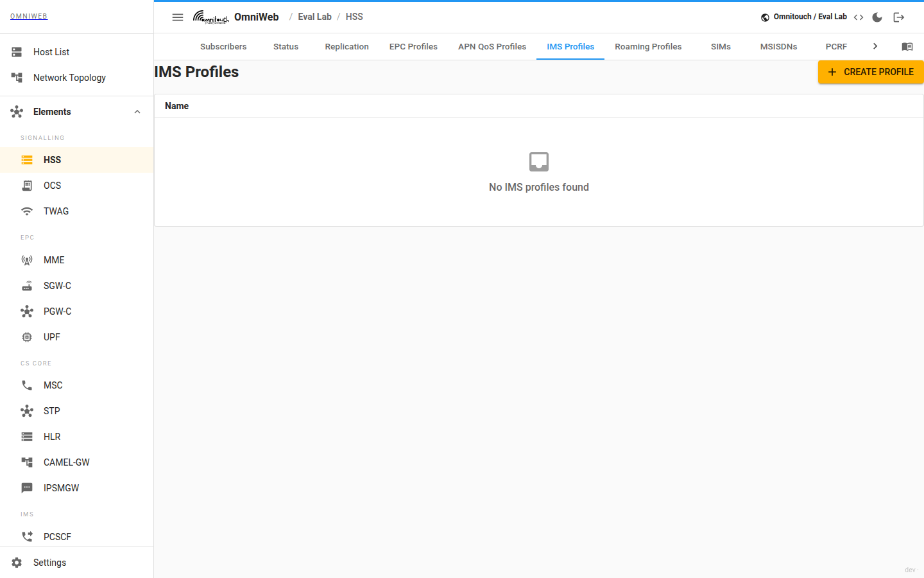Click the logout icon
Viewport: 924px width, 578px height.
[899, 17]
